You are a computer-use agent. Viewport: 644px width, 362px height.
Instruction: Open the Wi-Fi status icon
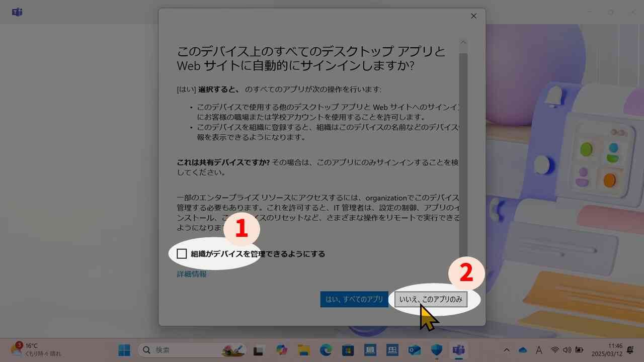click(x=555, y=350)
